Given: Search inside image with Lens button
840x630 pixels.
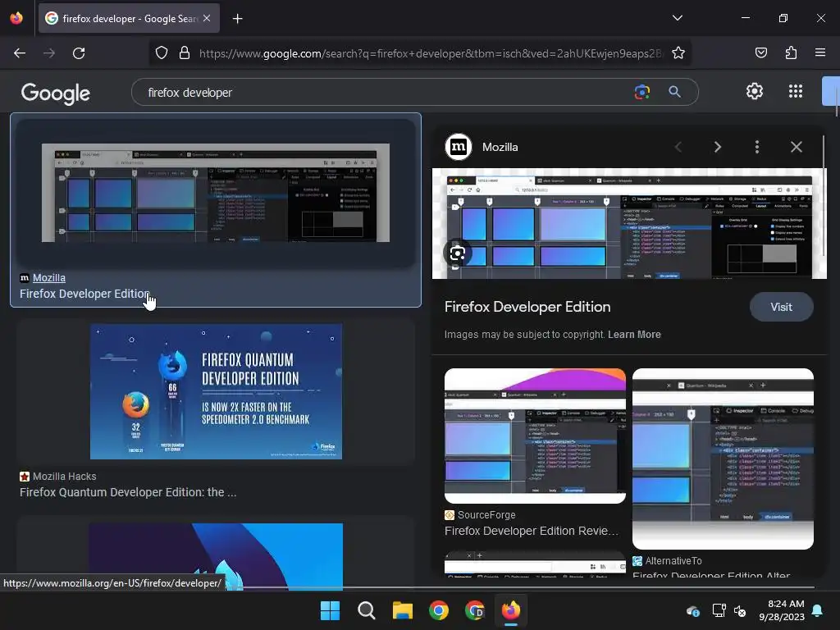Looking at the screenshot, I should coord(458,253).
